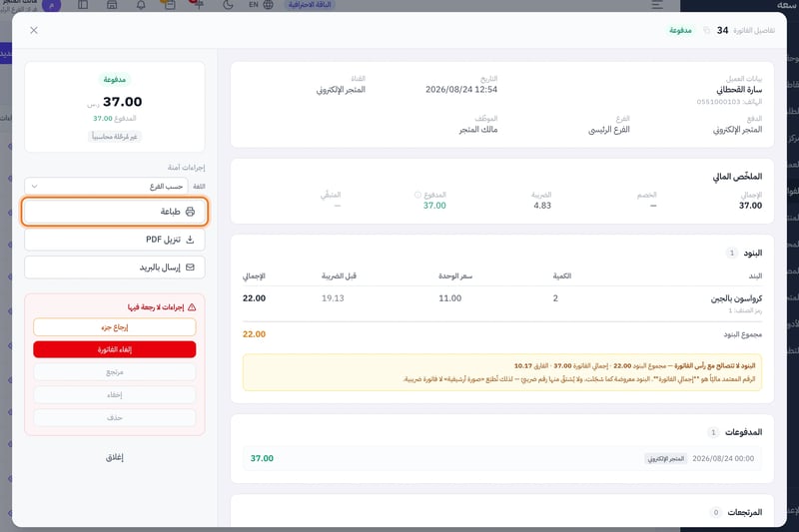Click the مدفوعة status badge in dialog header

[681, 31]
